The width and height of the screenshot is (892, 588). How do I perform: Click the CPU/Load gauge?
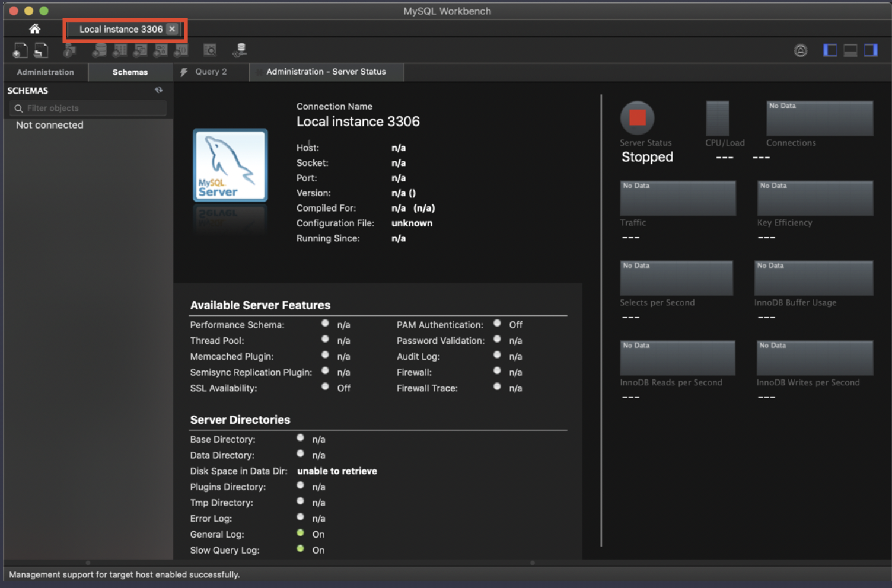pyautogui.click(x=718, y=118)
